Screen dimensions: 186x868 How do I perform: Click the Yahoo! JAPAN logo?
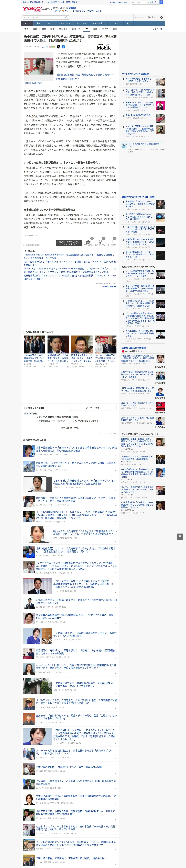coord(32,9)
